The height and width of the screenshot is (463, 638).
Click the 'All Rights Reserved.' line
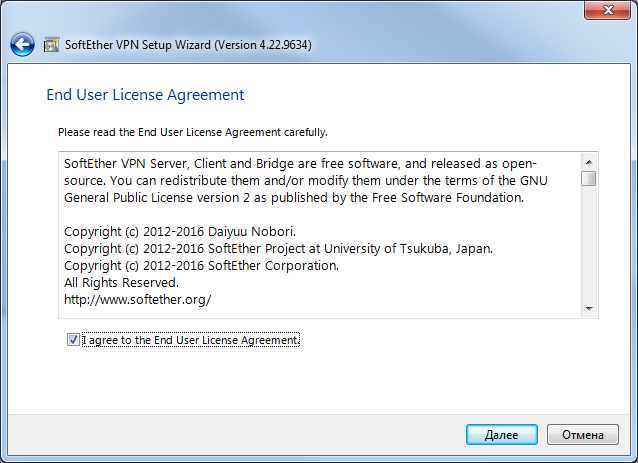point(121,282)
